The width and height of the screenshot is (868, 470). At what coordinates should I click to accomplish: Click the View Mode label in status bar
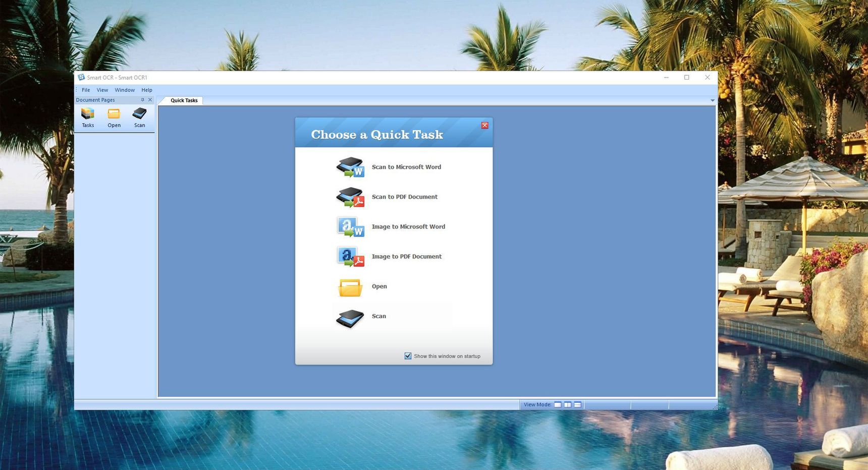pyautogui.click(x=537, y=404)
